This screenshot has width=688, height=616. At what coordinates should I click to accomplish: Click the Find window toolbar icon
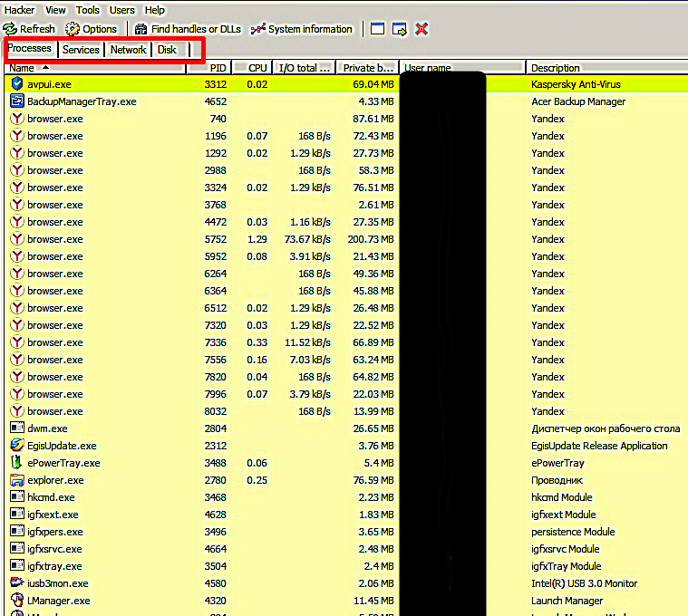pyautogui.click(x=377, y=29)
